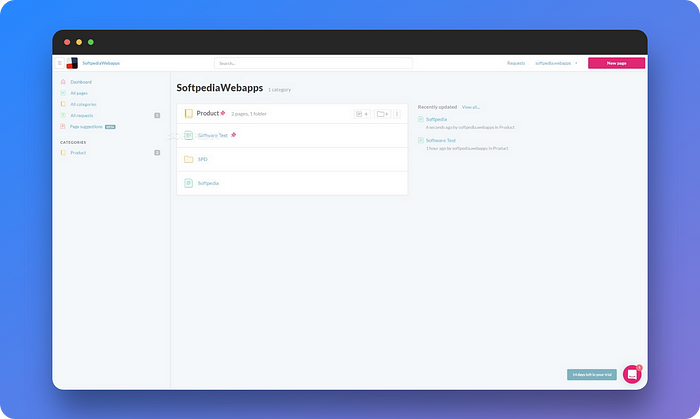The width and height of the screenshot is (700, 419).
Task: Click page icon beside recently updated Software Test
Action: tap(421, 140)
